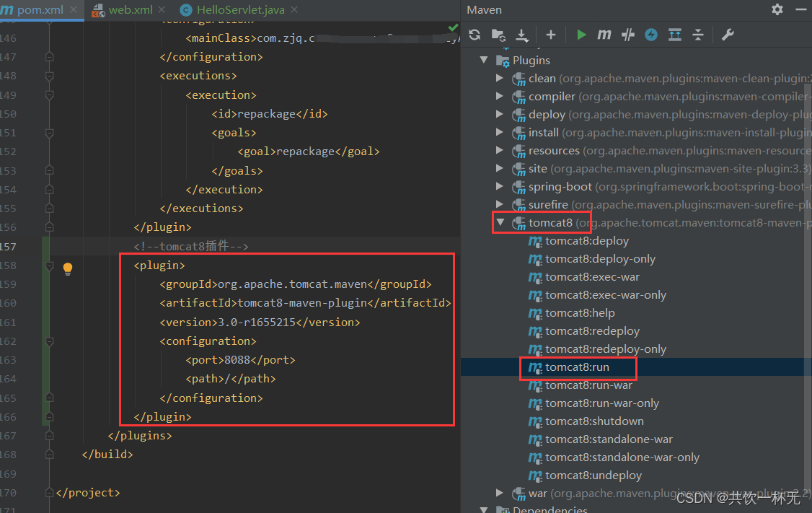The image size is (812, 513).
Task: Click the Plugins folder label
Action: [531, 60]
